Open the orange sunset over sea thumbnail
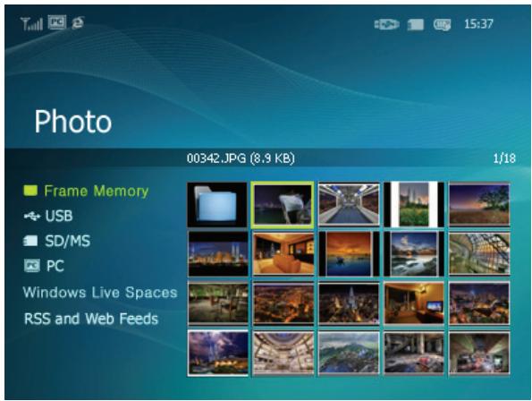 pyautogui.click(x=349, y=253)
